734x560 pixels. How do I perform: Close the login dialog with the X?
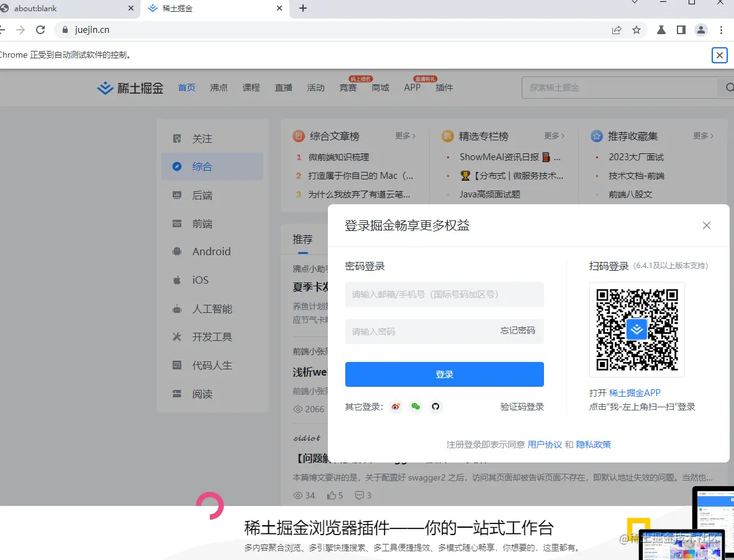click(x=707, y=225)
